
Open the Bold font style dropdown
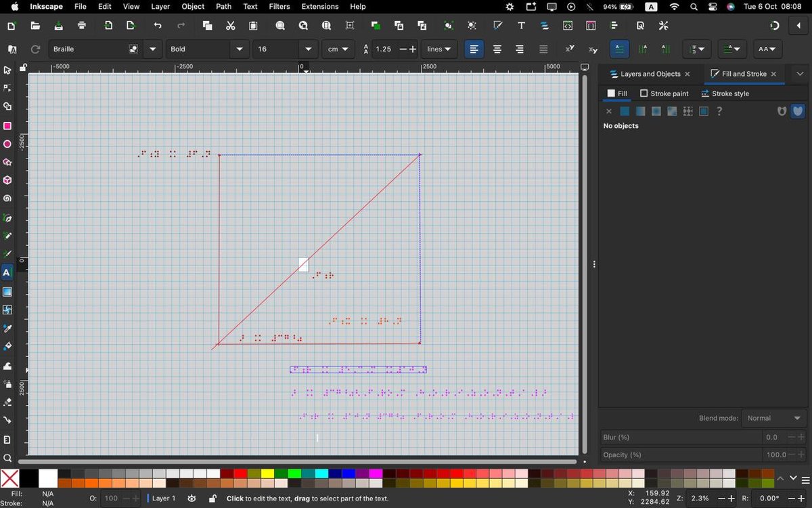(239, 49)
